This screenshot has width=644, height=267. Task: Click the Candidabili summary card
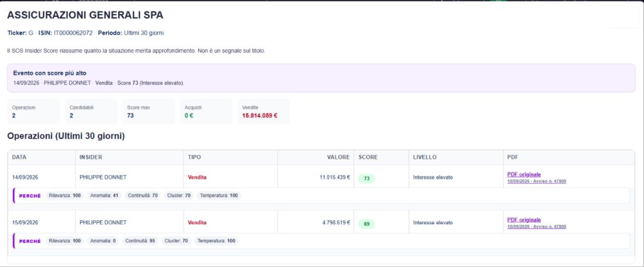pos(91,111)
